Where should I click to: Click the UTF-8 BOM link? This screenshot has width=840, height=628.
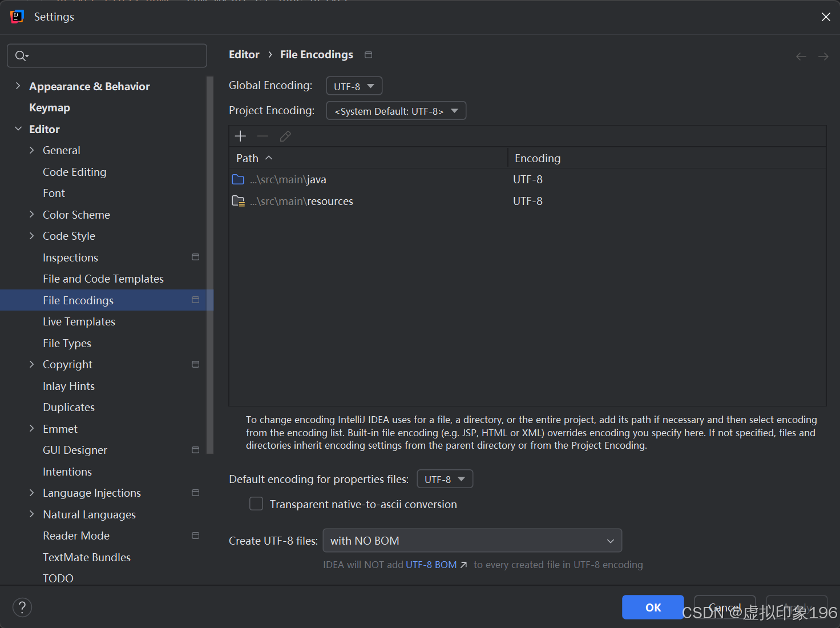[431, 564]
